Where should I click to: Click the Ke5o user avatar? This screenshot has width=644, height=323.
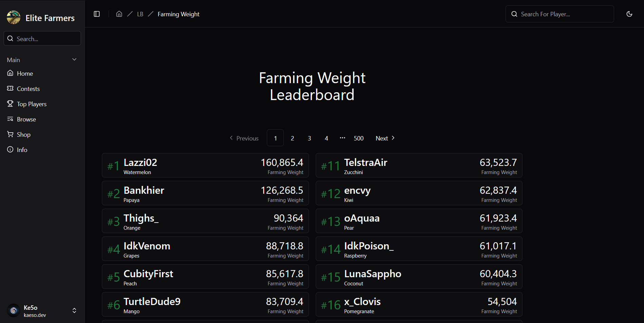point(14,310)
